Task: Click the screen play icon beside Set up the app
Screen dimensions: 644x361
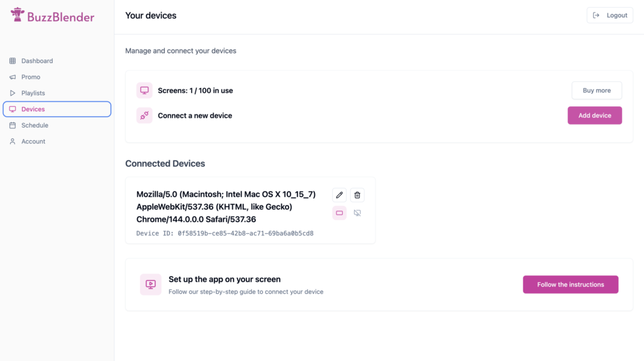Action: (x=151, y=284)
